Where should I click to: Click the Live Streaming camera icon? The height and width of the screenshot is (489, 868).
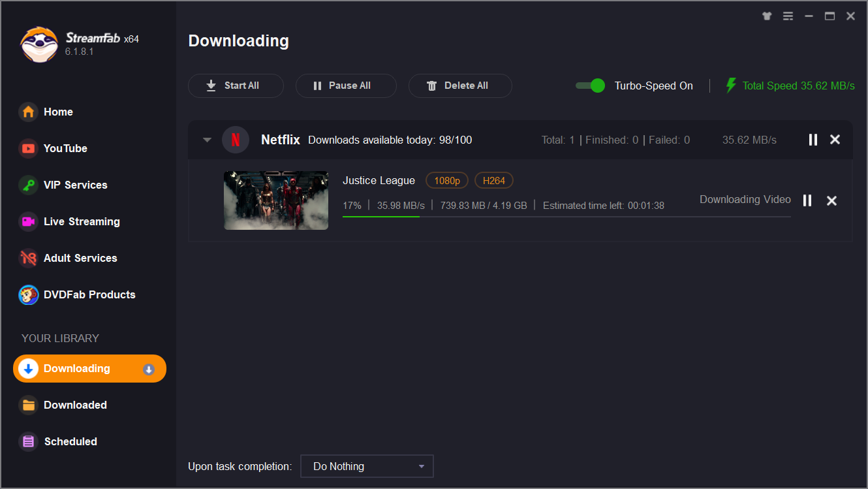click(x=28, y=221)
